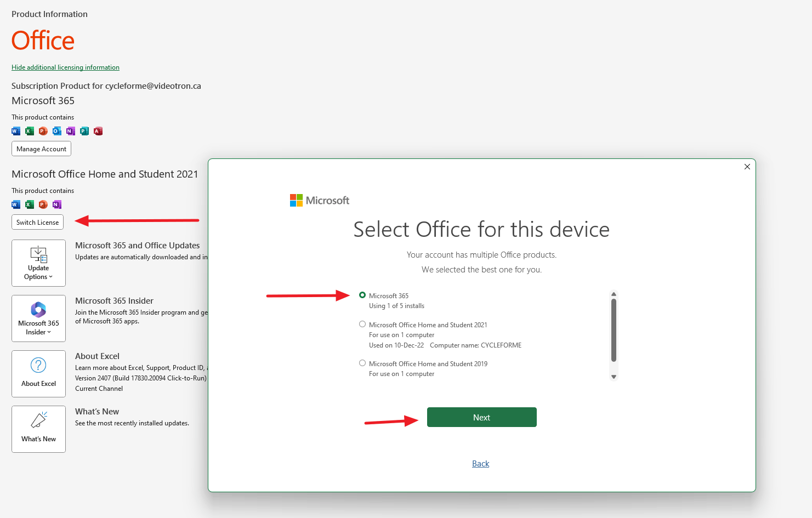Click the subscription email address text

click(153, 86)
